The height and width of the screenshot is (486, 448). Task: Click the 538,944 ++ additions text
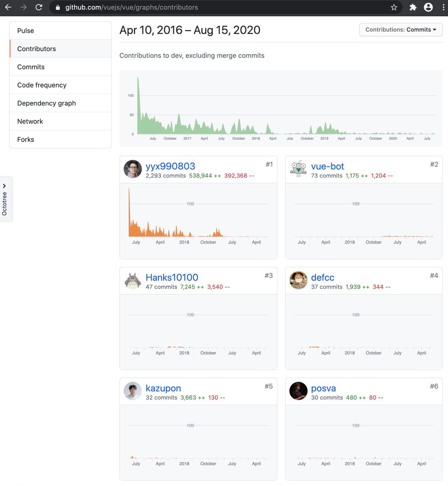point(205,176)
